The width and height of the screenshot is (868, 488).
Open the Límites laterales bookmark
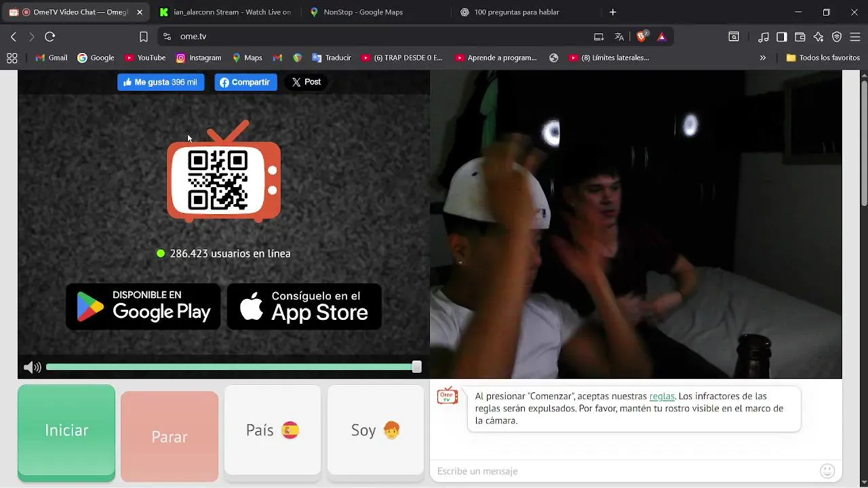click(609, 58)
